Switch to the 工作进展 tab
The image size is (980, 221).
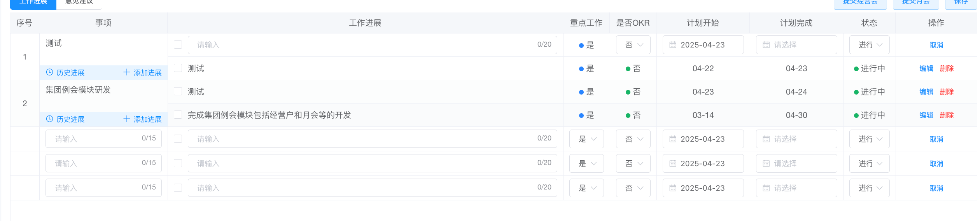click(x=33, y=3)
